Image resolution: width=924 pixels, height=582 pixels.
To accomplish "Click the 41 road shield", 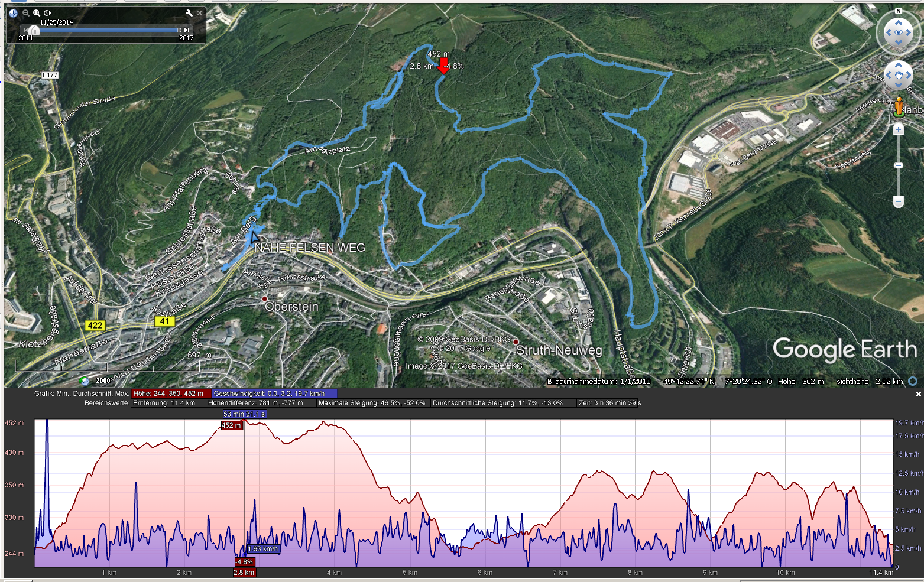I will [x=164, y=321].
